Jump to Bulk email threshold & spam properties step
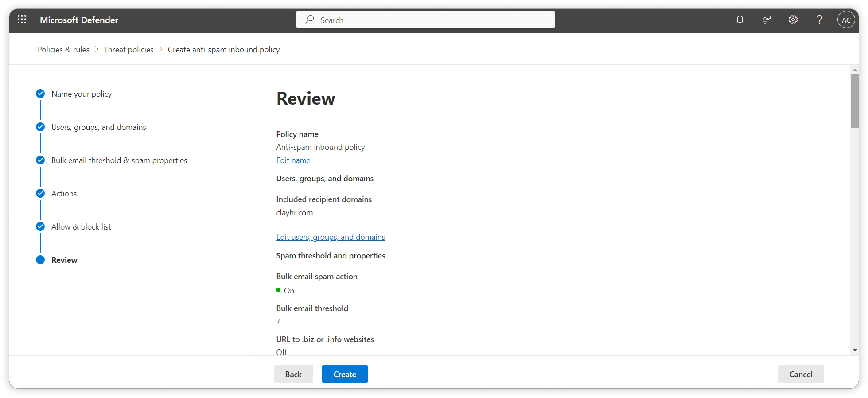 (119, 160)
